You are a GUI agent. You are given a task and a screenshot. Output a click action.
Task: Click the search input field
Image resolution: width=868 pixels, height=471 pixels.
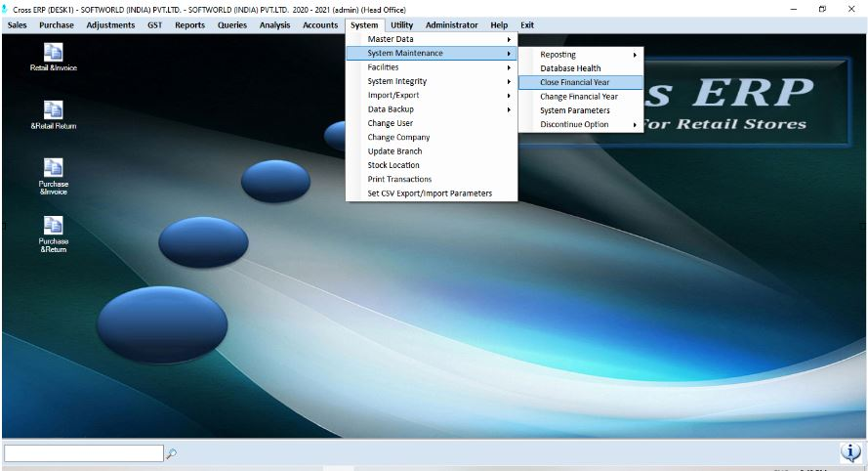point(83,453)
